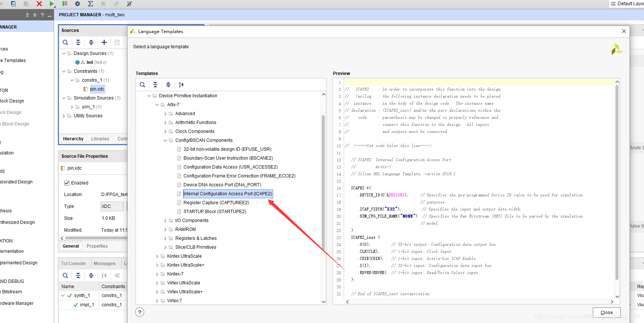Open Default Layout selector
644x323 pixels.
[x=627, y=4]
